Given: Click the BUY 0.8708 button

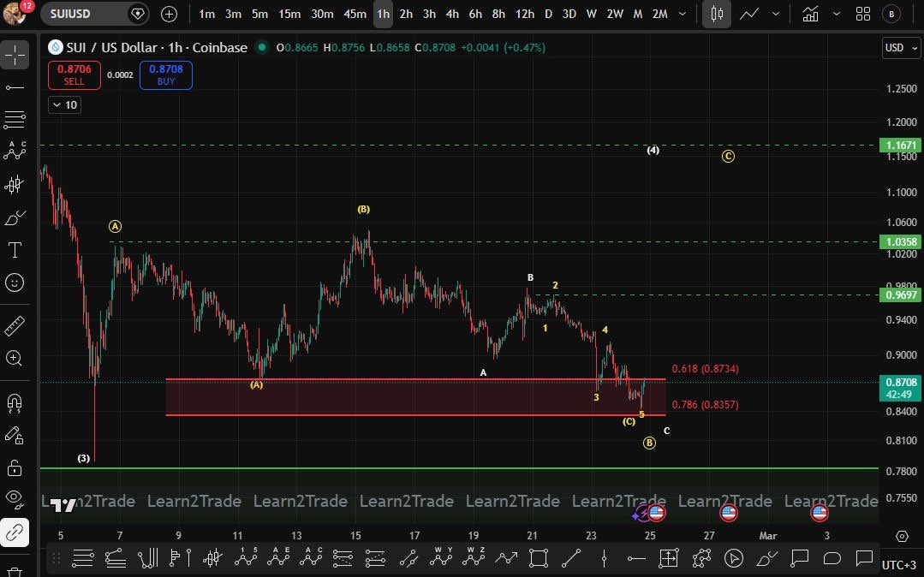Looking at the screenshot, I should (x=166, y=74).
